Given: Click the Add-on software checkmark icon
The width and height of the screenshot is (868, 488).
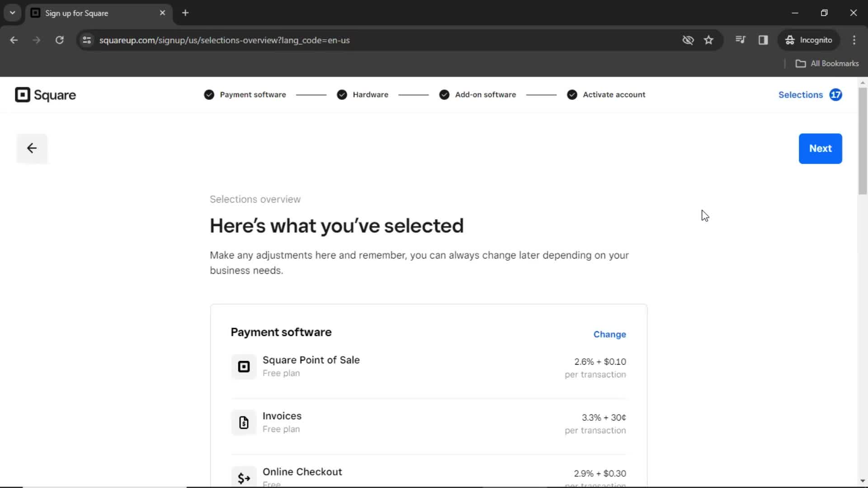Looking at the screenshot, I should pos(444,94).
